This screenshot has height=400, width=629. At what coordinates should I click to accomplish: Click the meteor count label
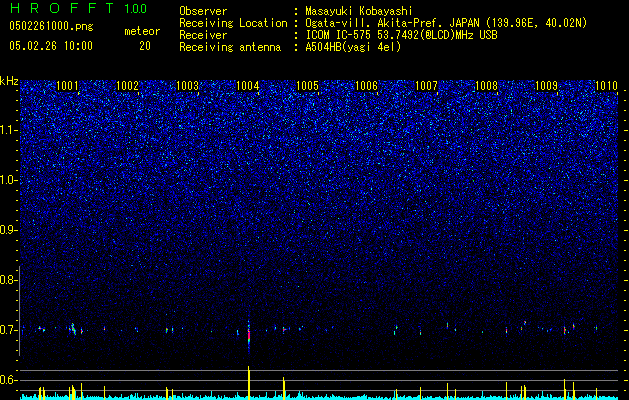click(x=142, y=31)
